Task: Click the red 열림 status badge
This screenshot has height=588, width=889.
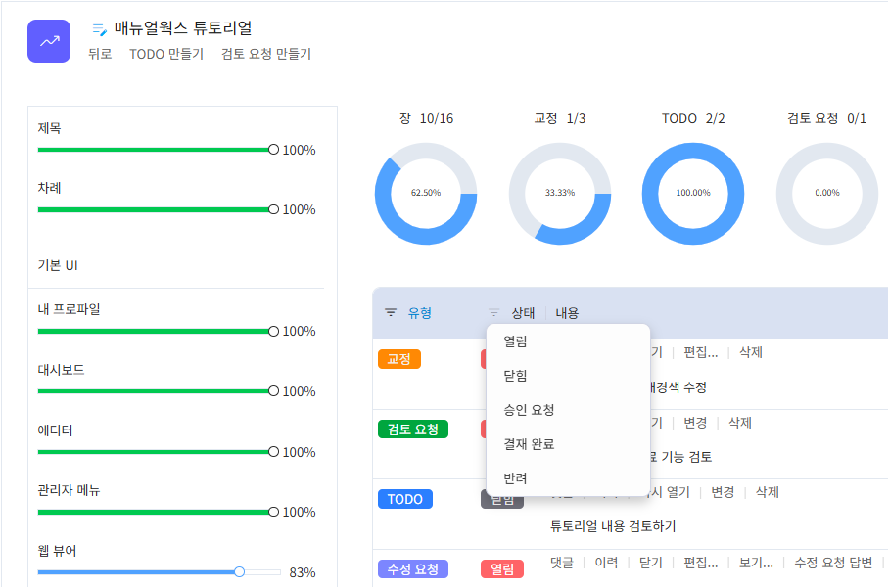Action: [x=501, y=568]
